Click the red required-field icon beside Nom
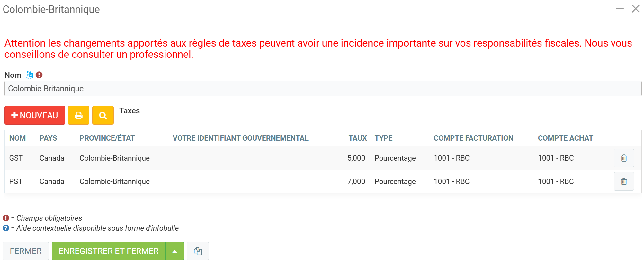 (39, 75)
